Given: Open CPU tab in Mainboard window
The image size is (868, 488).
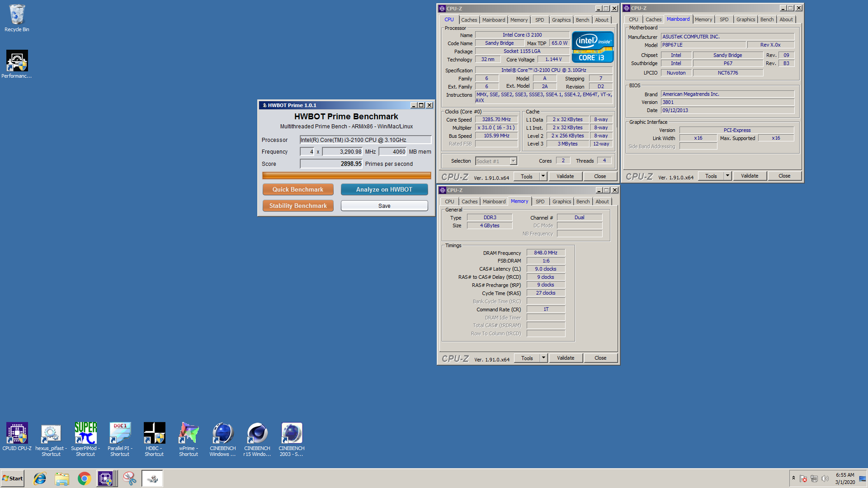Looking at the screenshot, I should pyautogui.click(x=633, y=19).
